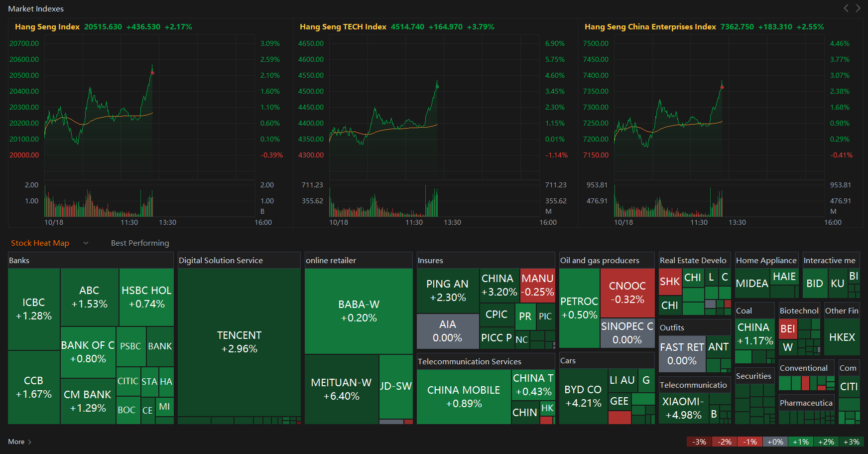Select the XIAOMI-W tile
868x454 pixels.
684,408
